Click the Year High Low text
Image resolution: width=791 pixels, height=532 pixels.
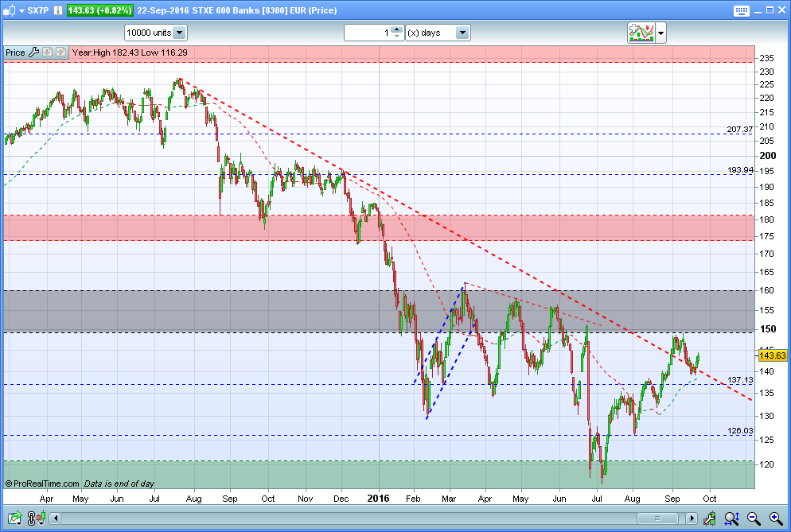click(x=130, y=52)
